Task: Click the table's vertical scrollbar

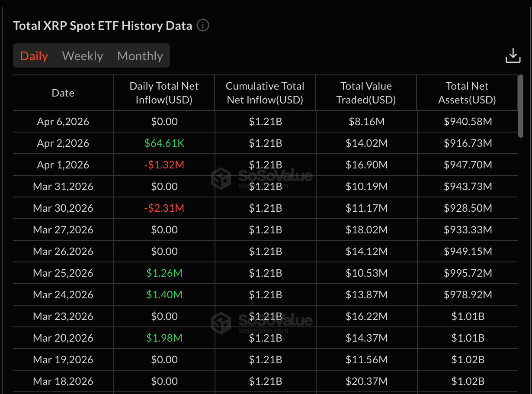Action: (521, 106)
